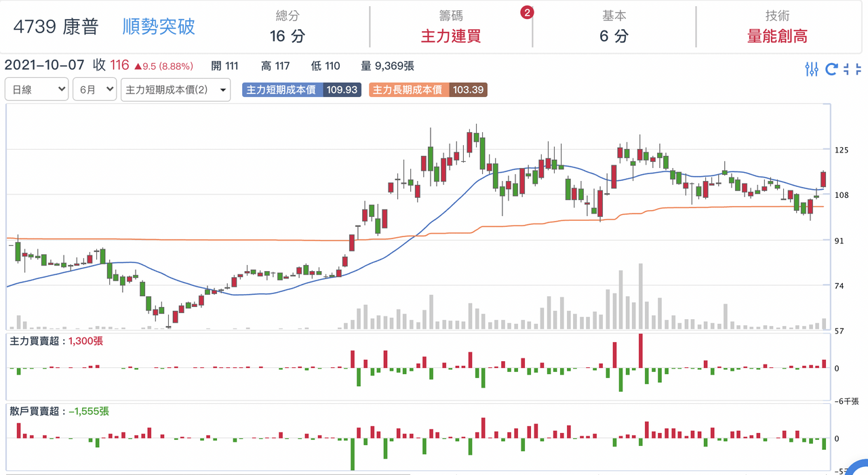Toggle the 主力短期成本價 blue legend line
Image resolution: width=868 pixels, height=475 pixels.
click(281, 89)
